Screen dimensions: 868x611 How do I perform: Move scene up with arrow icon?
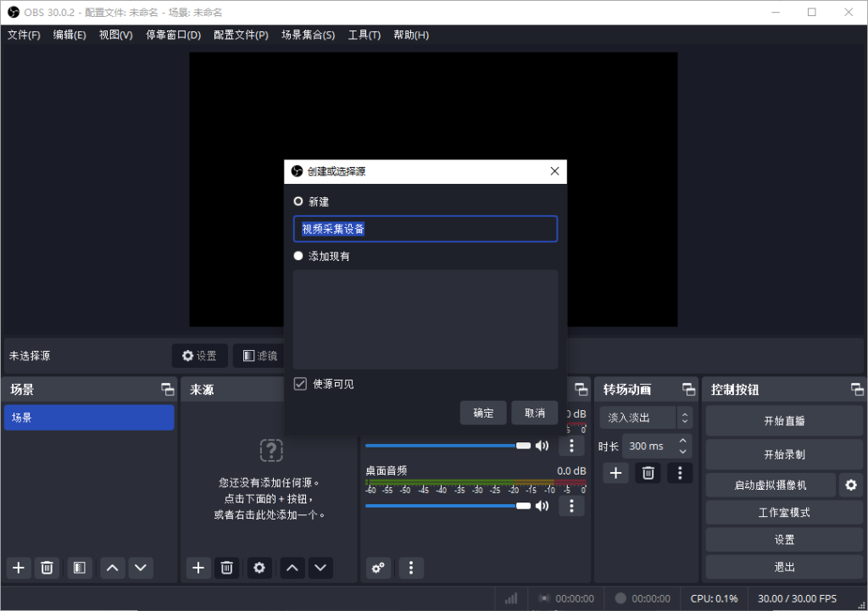coord(112,568)
